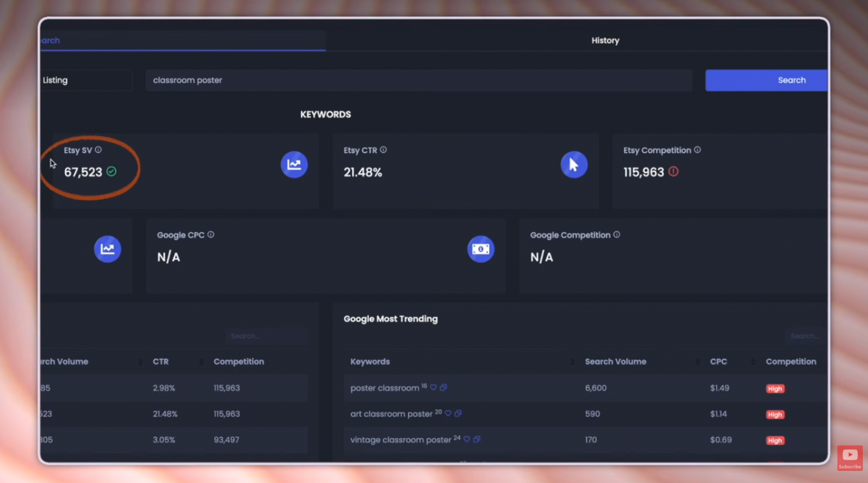This screenshot has width=868, height=483.
Task: Copy the 'poster classroom' keyword
Action: coord(443,387)
